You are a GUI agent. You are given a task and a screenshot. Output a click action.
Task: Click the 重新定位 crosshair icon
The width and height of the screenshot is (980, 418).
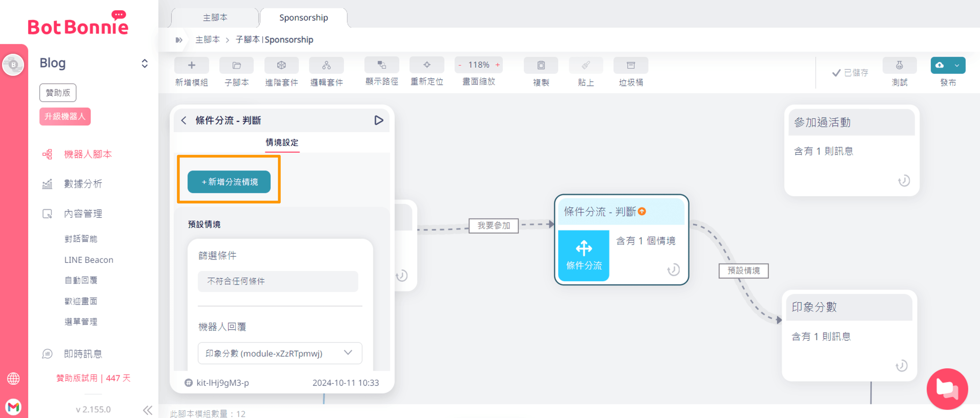[x=427, y=65]
